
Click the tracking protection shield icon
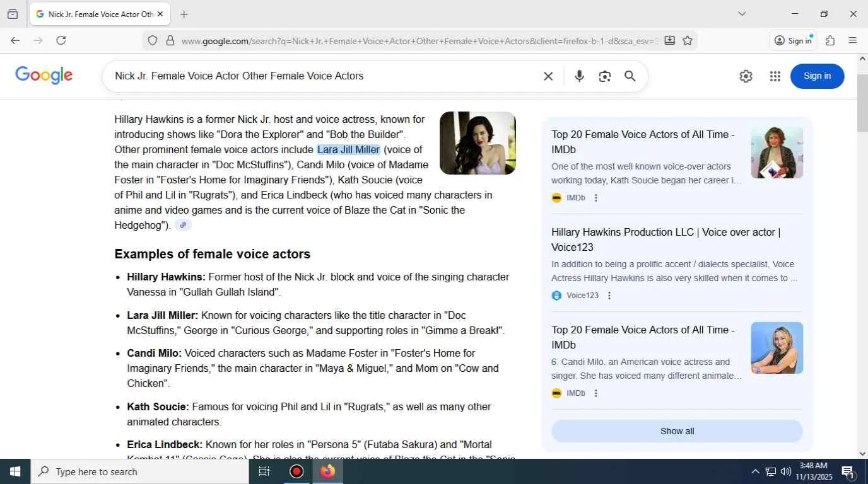[152, 40]
